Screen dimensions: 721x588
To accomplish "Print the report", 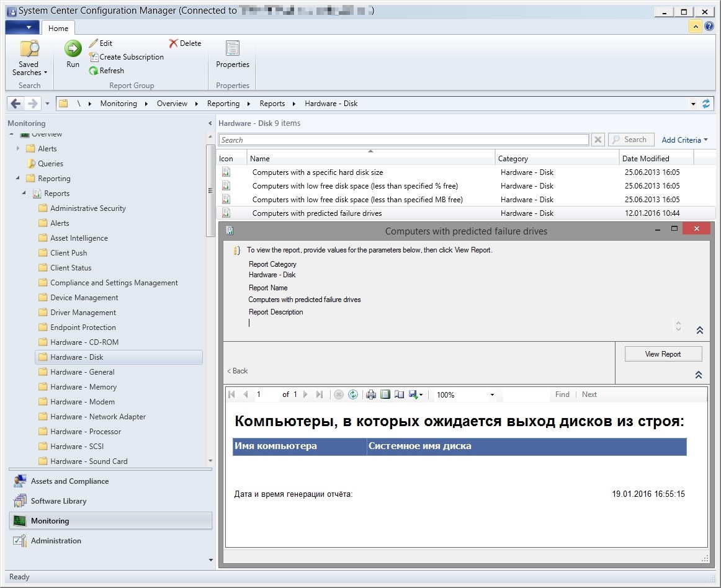I will point(371,394).
